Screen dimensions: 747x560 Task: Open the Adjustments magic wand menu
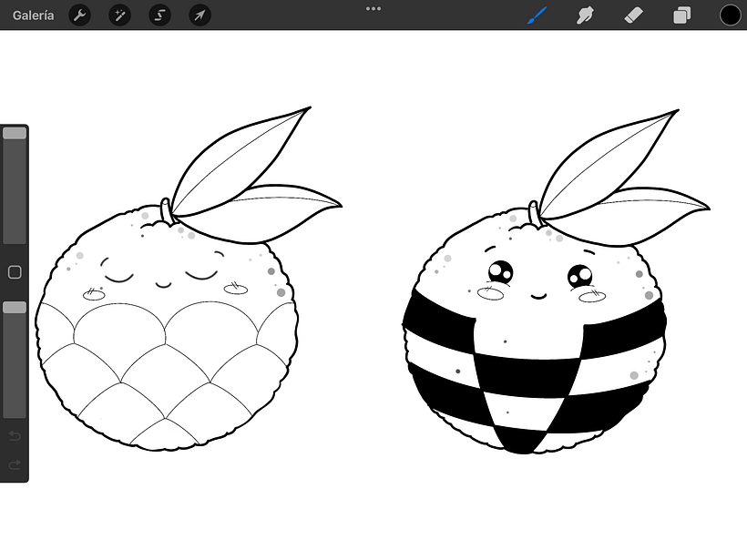119,15
